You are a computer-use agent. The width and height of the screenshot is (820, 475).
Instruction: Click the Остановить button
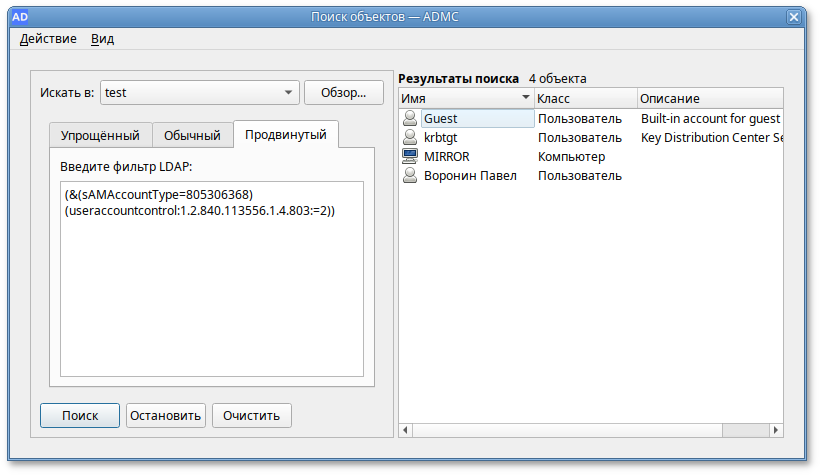pos(166,415)
